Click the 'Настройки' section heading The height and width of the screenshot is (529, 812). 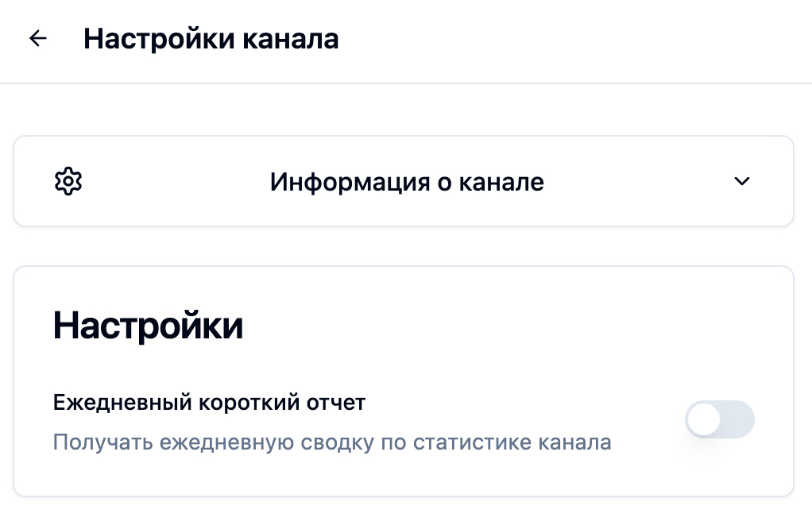tap(148, 325)
